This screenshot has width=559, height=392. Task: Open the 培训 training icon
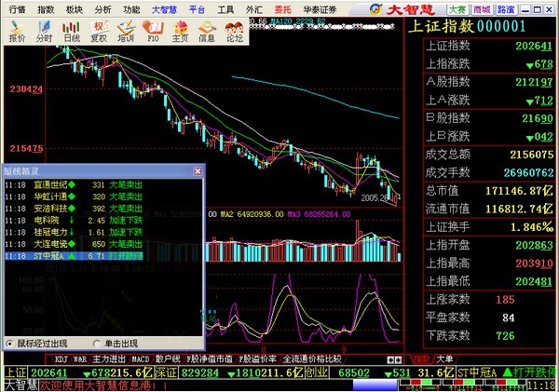point(126,32)
